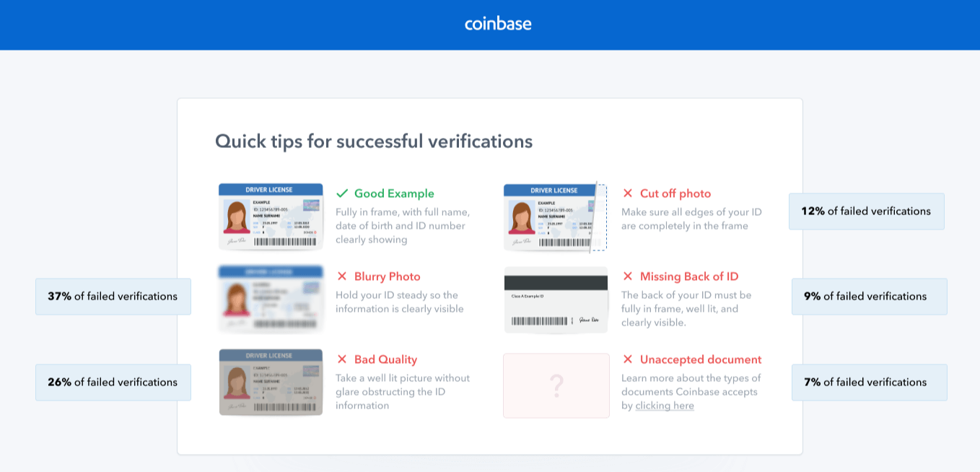Image resolution: width=980 pixels, height=472 pixels.
Task: Click the blurry driver license image
Action: tap(271, 300)
